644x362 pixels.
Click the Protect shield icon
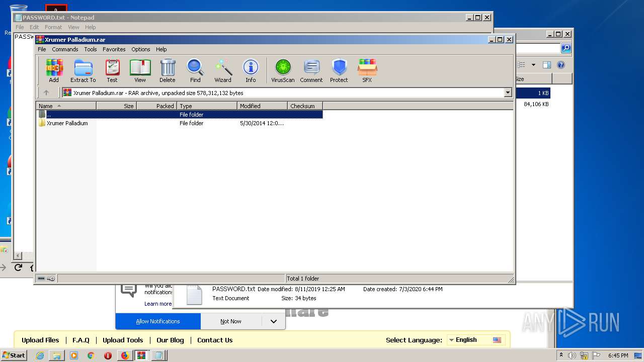click(x=339, y=71)
